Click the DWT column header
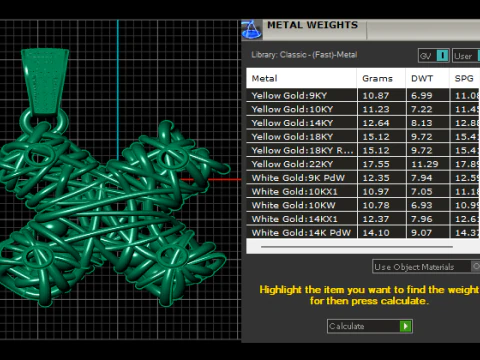This screenshot has height=360, width=480. click(427, 78)
